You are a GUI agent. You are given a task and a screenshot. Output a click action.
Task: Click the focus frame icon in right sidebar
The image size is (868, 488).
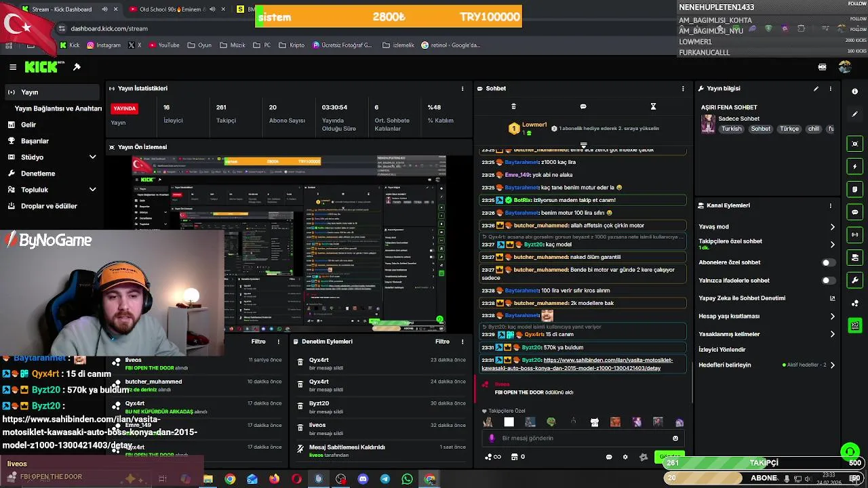tap(854, 144)
